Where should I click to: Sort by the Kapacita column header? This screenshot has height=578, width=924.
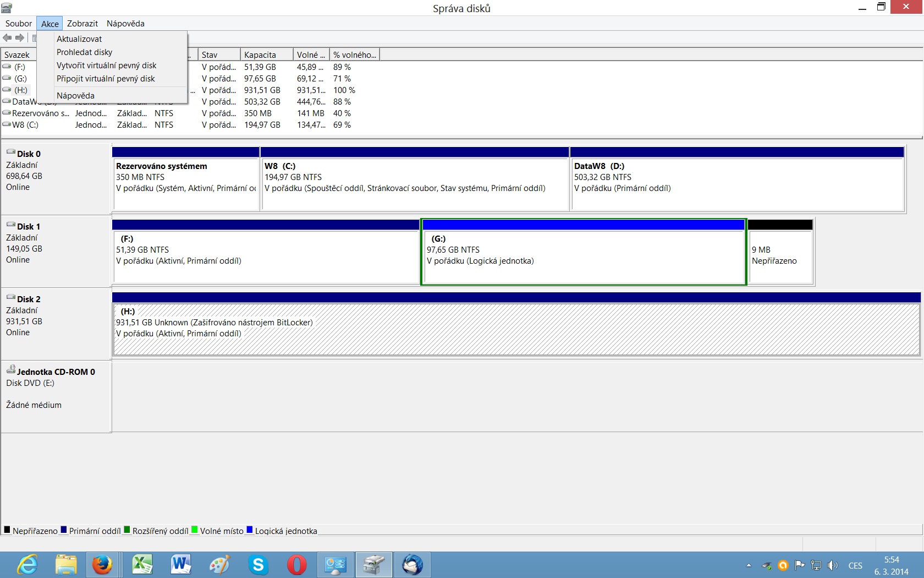coord(267,55)
